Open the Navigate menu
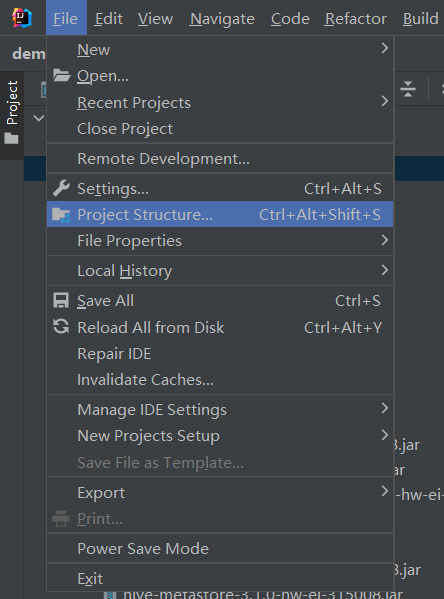Viewport: 444px width, 599px height. click(x=222, y=19)
